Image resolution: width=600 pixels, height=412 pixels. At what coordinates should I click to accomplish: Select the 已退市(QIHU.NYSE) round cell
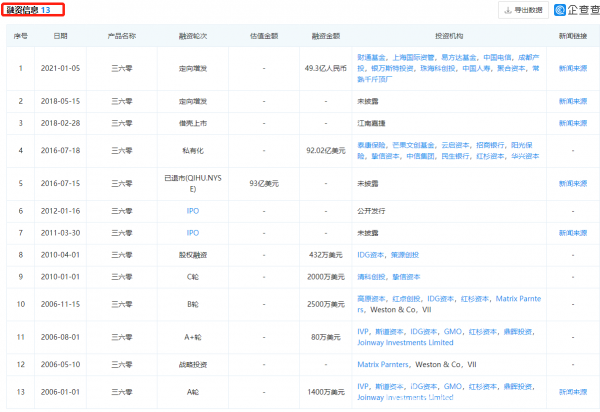[193, 184]
